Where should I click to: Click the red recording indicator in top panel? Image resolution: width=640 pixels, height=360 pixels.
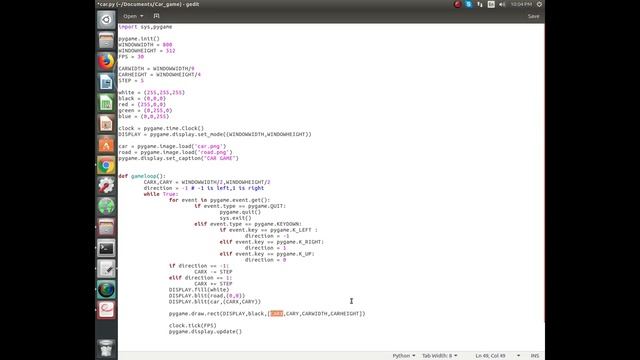tap(457, 4)
